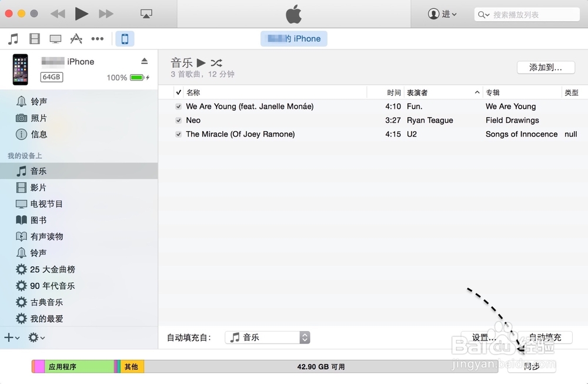Screen dimensions: 588x384
Task: Sort by 专辑 column
Action: click(522, 92)
